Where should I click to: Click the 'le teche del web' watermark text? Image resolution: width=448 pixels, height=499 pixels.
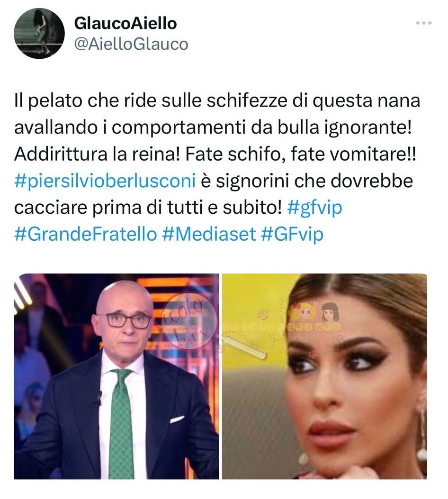point(282,327)
